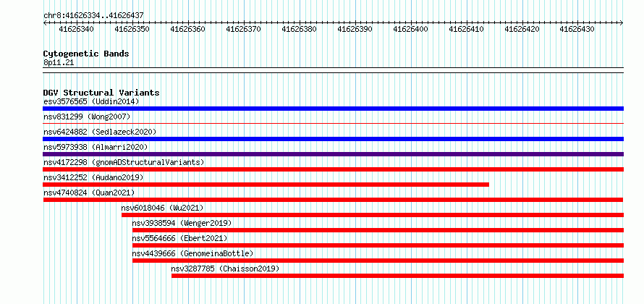Click the red nsv6018046 variant bar
This screenshot has width=644, height=304.
(373, 215)
